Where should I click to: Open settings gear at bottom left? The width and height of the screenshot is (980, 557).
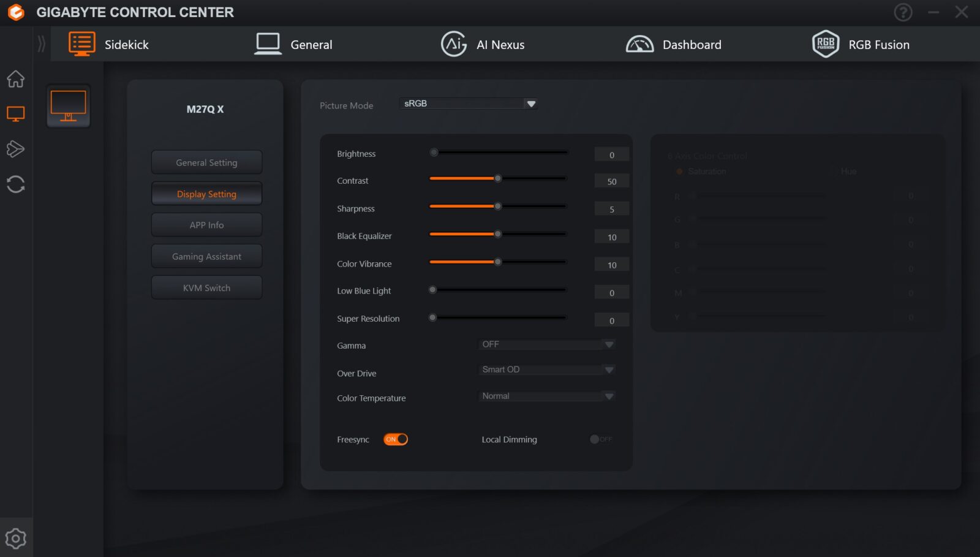tap(16, 539)
